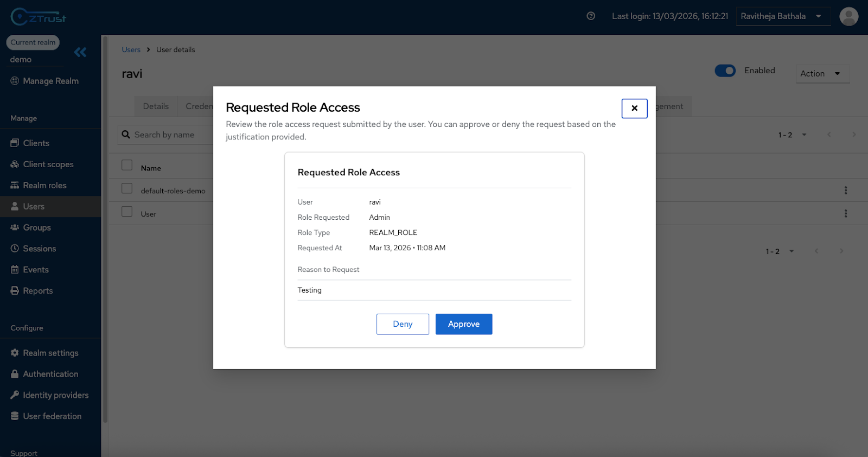Viewport: 868px width, 457px height.
Task: Tick the select-all checkbox beside Name
Action: [x=127, y=165]
